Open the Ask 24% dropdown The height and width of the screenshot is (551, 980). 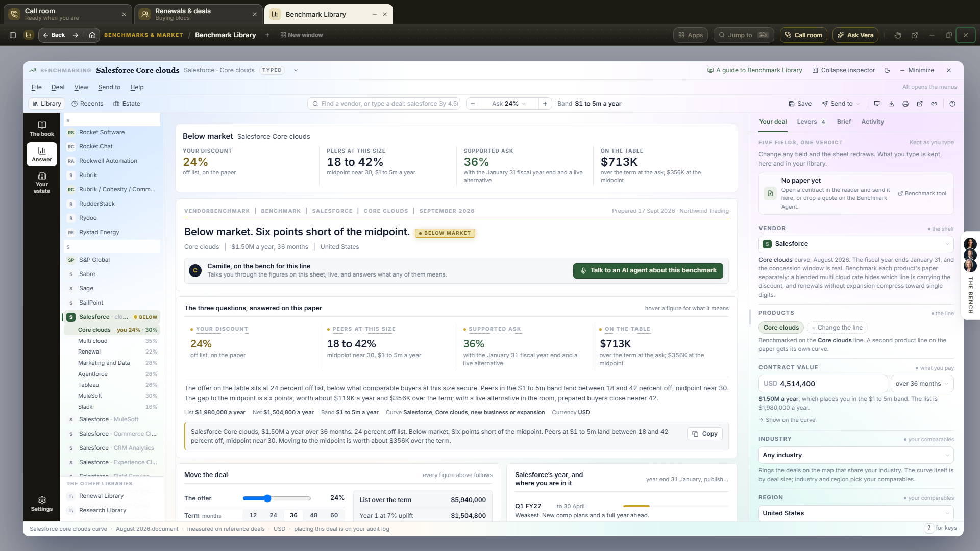tap(508, 104)
